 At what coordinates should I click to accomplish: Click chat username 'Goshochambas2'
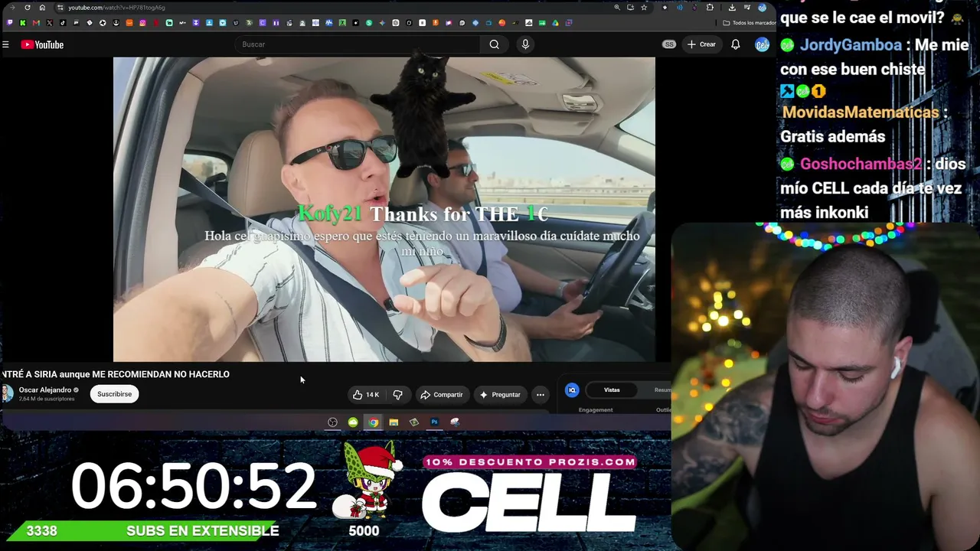[x=861, y=165]
